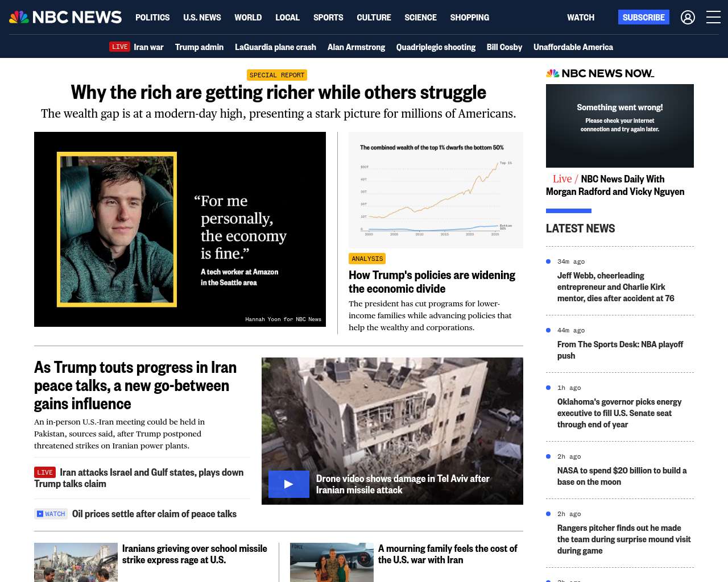The height and width of the screenshot is (582, 728).
Task: Play the Tel Aviv drone video
Action: 289,484
